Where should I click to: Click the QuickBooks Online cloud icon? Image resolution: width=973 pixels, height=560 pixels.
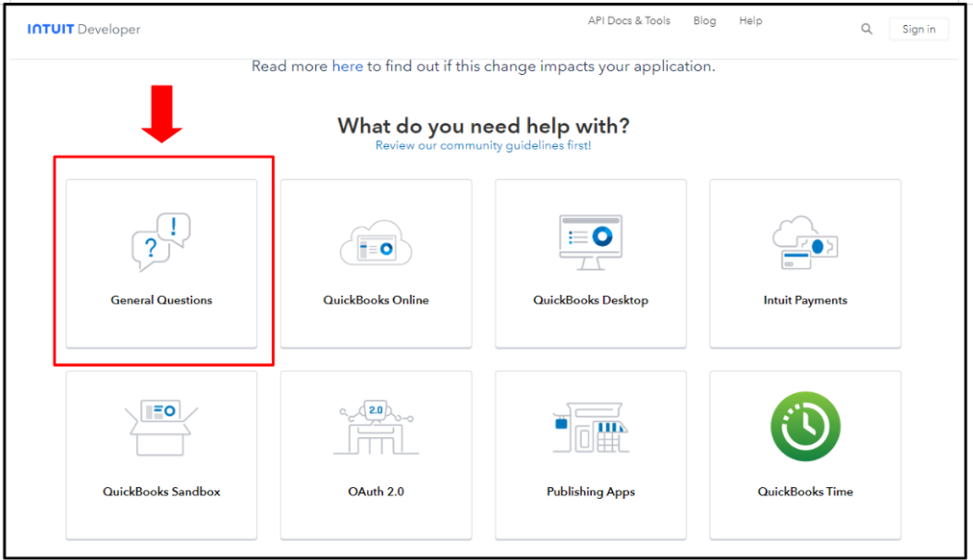coord(376,245)
